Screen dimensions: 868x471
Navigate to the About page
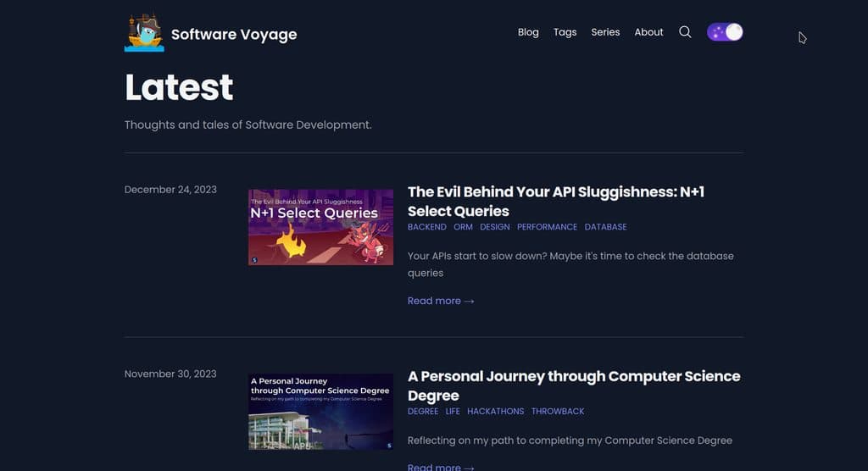pos(648,32)
